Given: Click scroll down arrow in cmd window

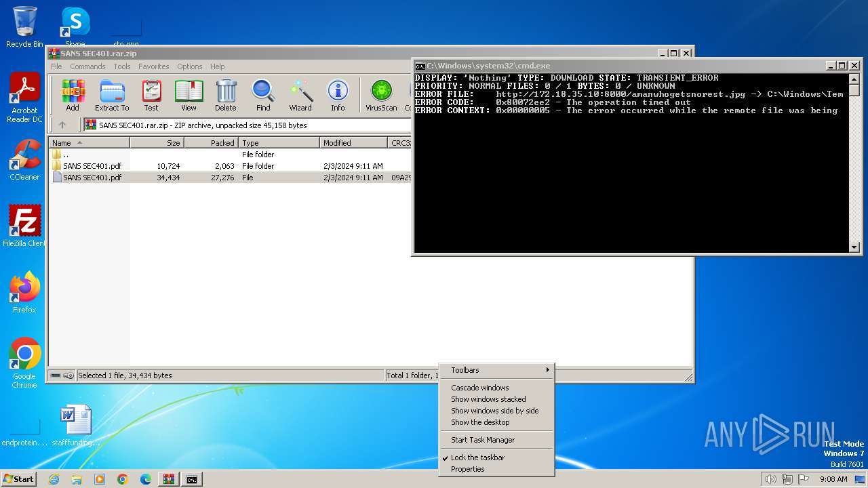Looking at the screenshot, I should point(855,247).
